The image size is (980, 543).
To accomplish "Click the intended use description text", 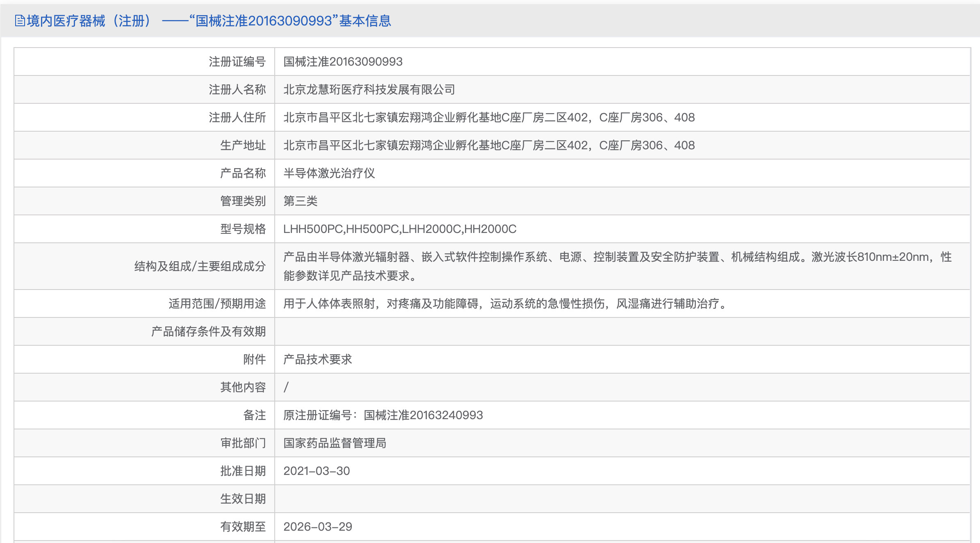I will point(505,303).
